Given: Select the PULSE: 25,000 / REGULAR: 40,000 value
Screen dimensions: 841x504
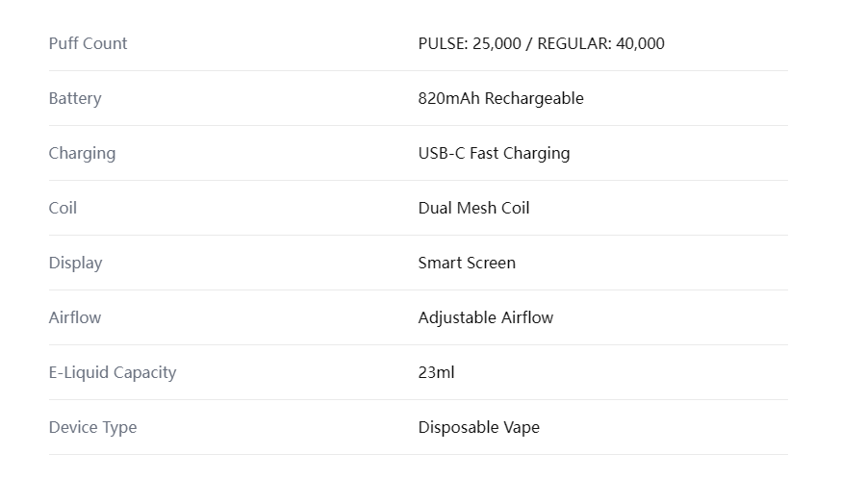Looking at the screenshot, I should 541,43.
